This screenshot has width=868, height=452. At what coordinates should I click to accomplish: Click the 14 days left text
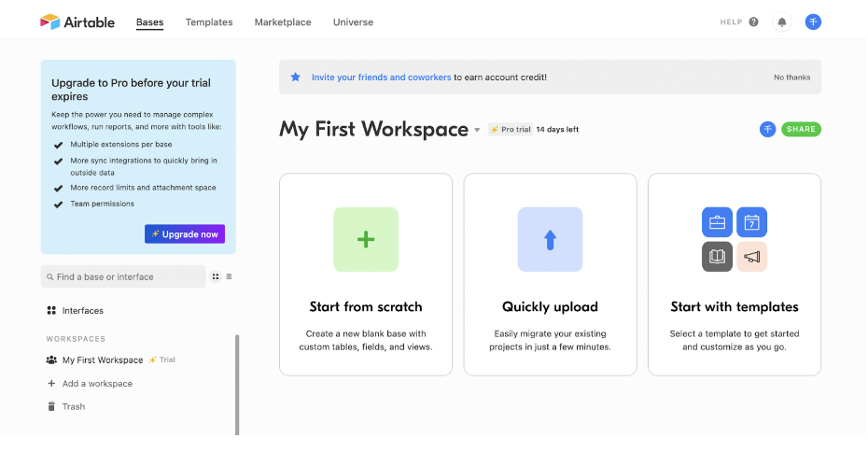[x=557, y=129]
